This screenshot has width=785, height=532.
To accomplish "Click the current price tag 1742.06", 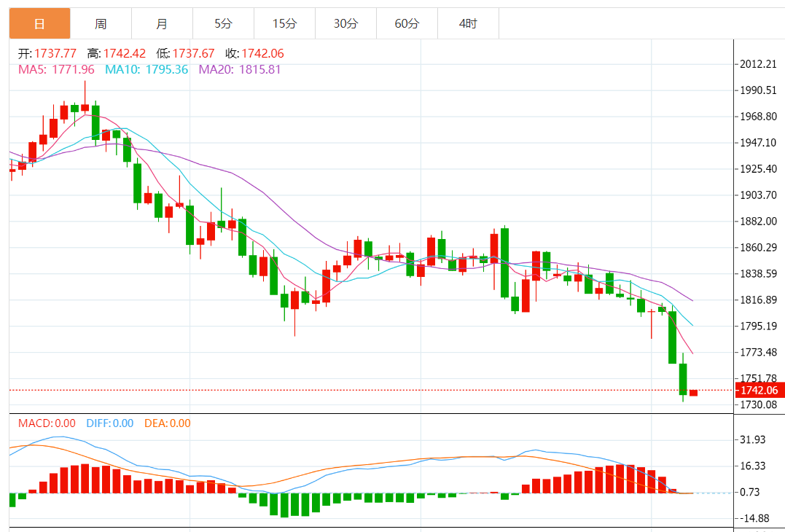I will pos(759,391).
